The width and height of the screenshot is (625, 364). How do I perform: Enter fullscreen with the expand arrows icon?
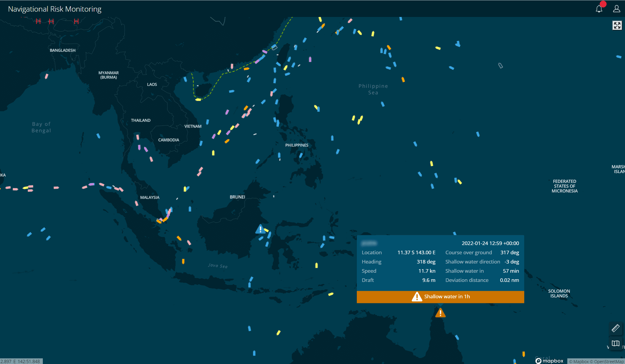click(x=617, y=25)
